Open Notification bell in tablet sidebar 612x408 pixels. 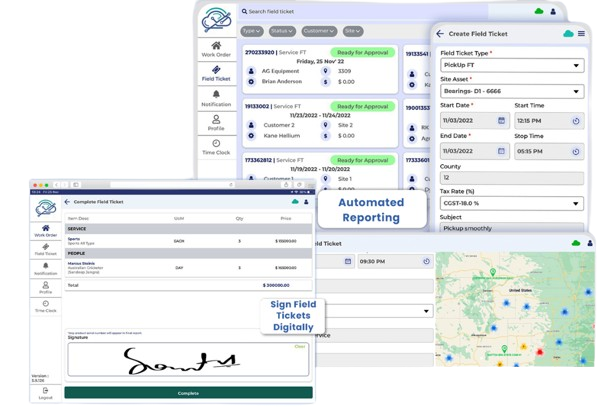216,98
